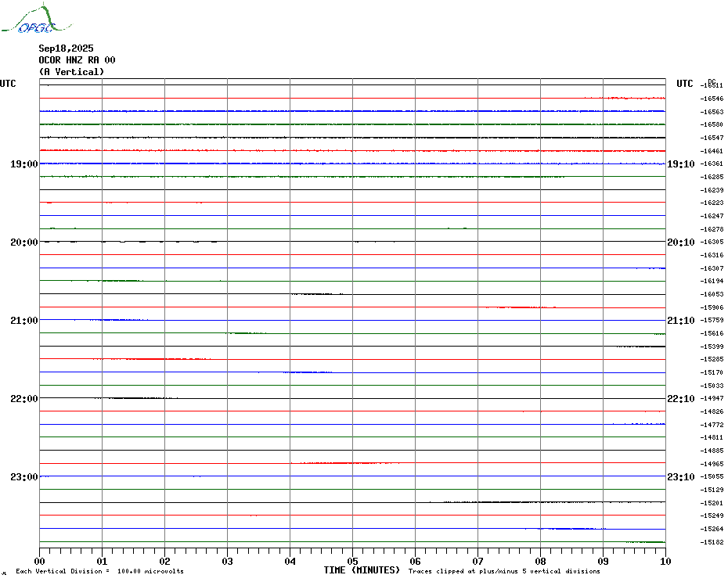Select the DC offset value -16278

(712, 229)
